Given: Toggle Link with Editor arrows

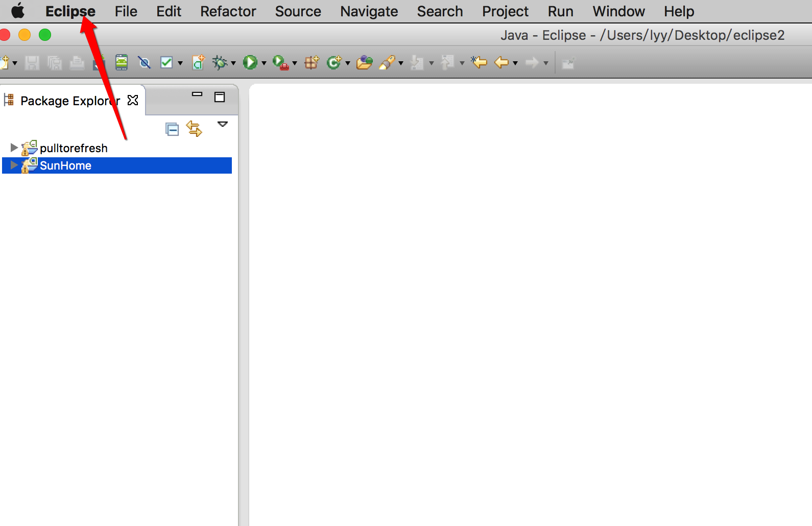Looking at the screenshot, I should pyautogui.click(x=194, y=129).
